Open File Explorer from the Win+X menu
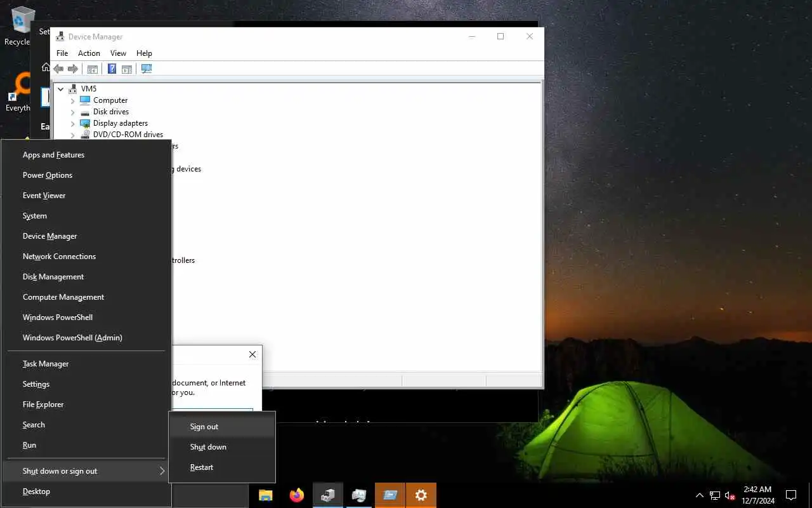 point(86,404)
